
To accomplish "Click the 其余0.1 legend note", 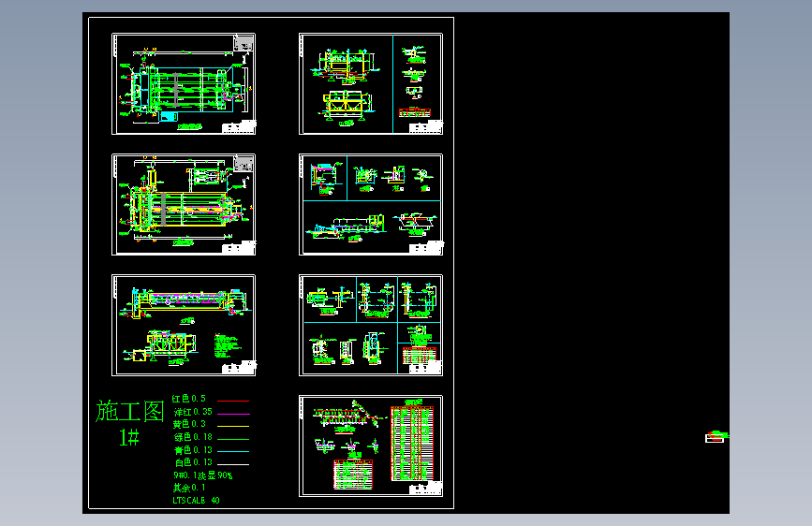I will (189, 488).
